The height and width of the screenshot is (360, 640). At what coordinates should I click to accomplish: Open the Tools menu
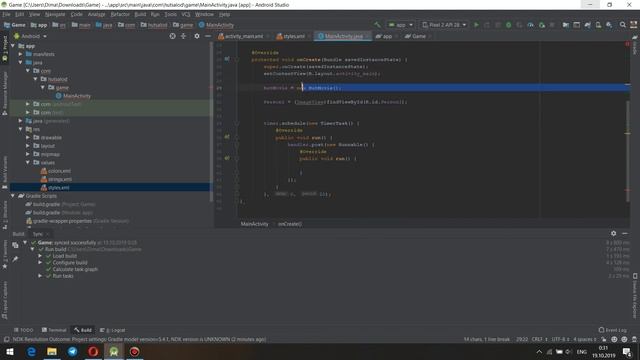click(x=171, y=14)
